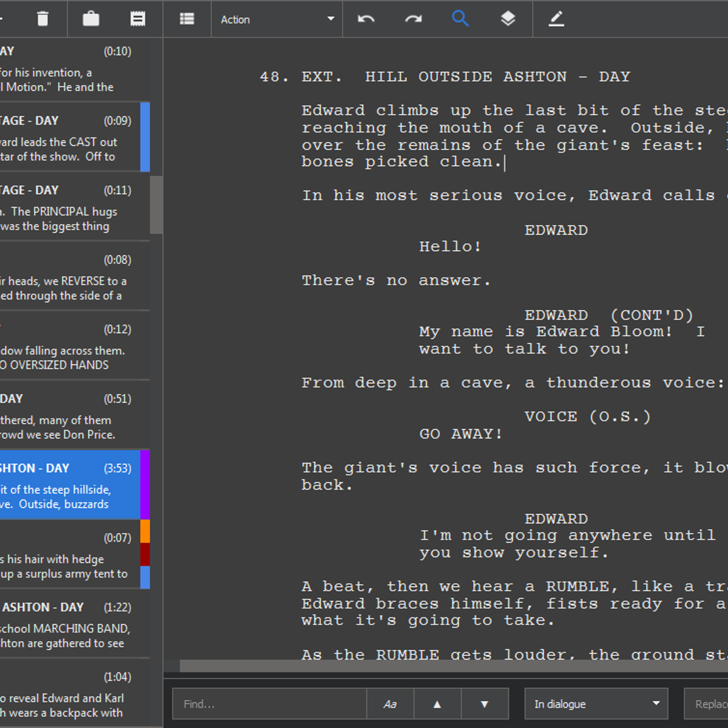Toggle match case Aa button

(390, 704)
